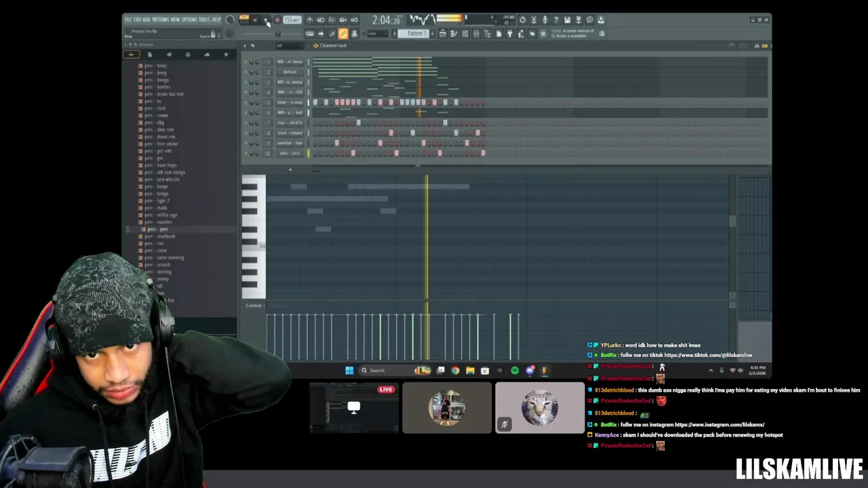This screenshot has width=868, height=488.
Task: Click the record button in transport
Action: tap(277, 20)
